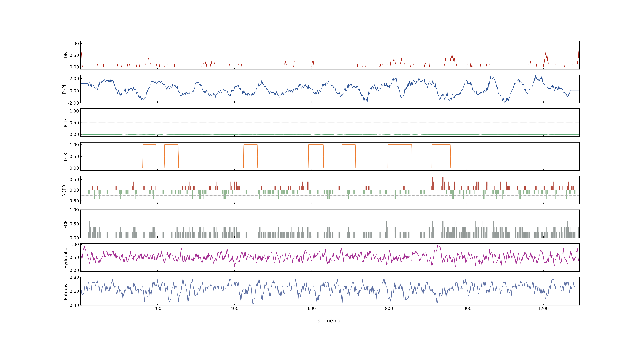This screenshot has width=644, height=343.
Task: Click the 1.00 tick on Hydropho axis
Action: tap(74, 245)
